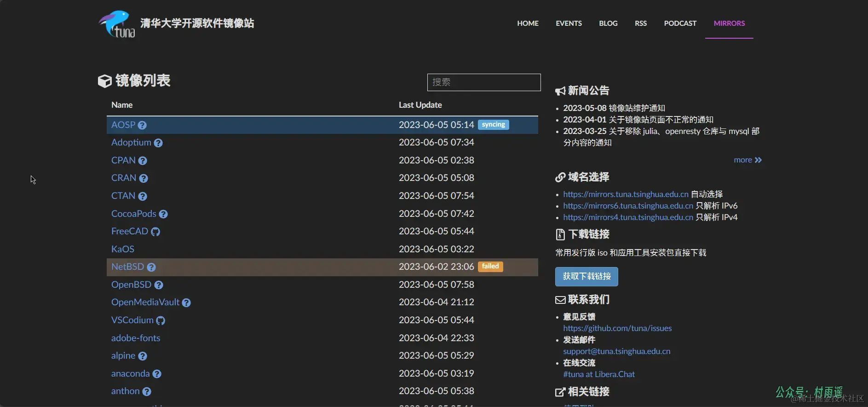Open the VSCodium mirror link
The image size is (868, 407).
coord(132,320)
